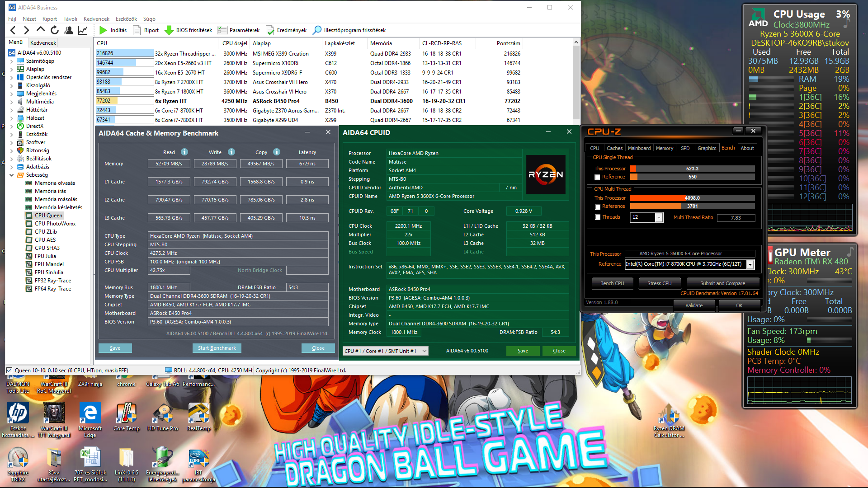Image resolution: width=868 pixels, height=488 pixels.
Task: Click Start Benchmark button
Action: (x=217, y=348)
